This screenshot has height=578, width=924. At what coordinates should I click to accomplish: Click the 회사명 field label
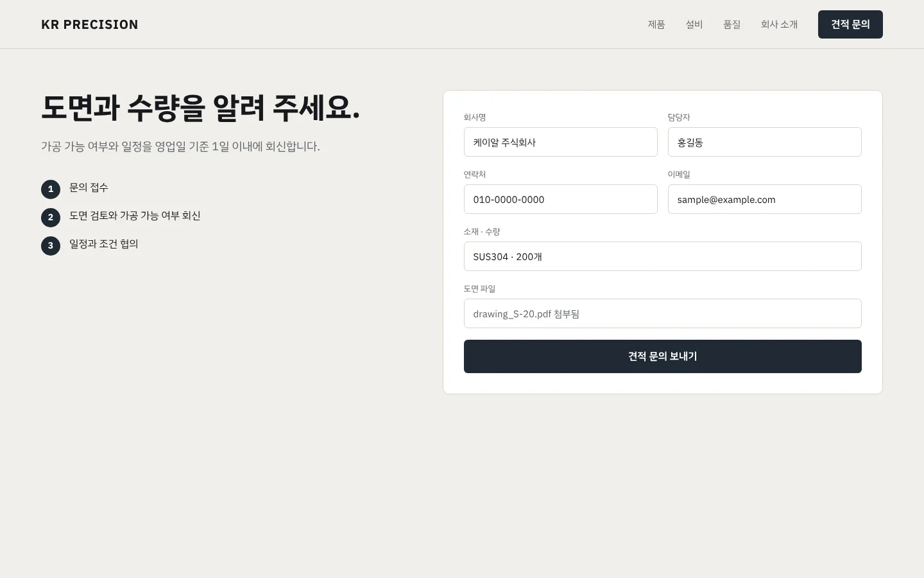tap(475, 118)
